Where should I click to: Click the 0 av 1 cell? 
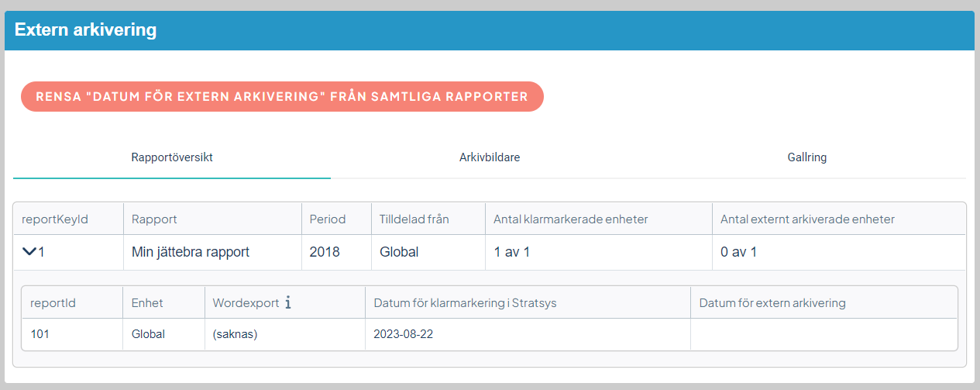pos(839,252)
